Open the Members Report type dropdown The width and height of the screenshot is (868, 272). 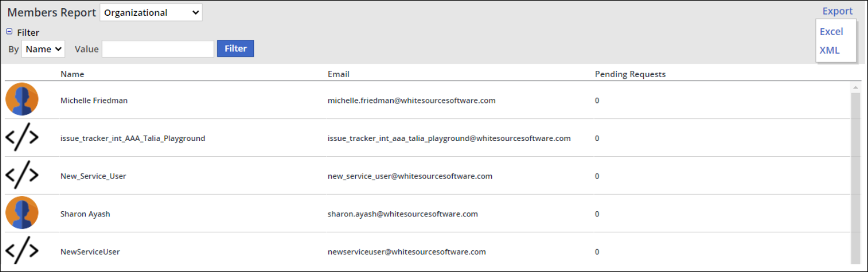tap(151, 12)
